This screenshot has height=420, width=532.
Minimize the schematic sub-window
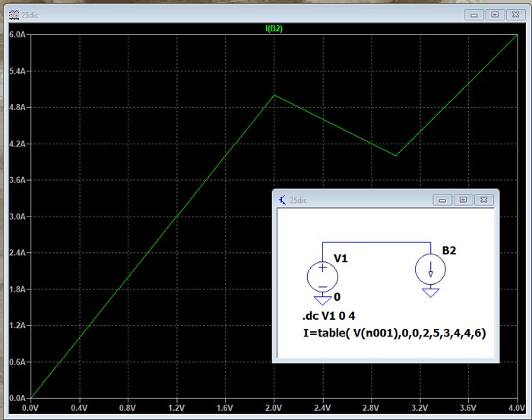pos(442,200)
